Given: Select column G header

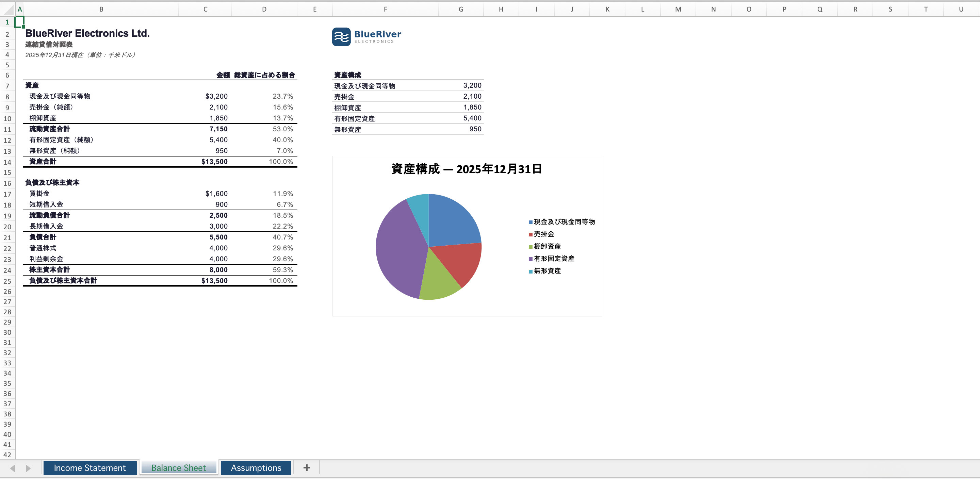Looking at the screenshot, I should point(461,9).
